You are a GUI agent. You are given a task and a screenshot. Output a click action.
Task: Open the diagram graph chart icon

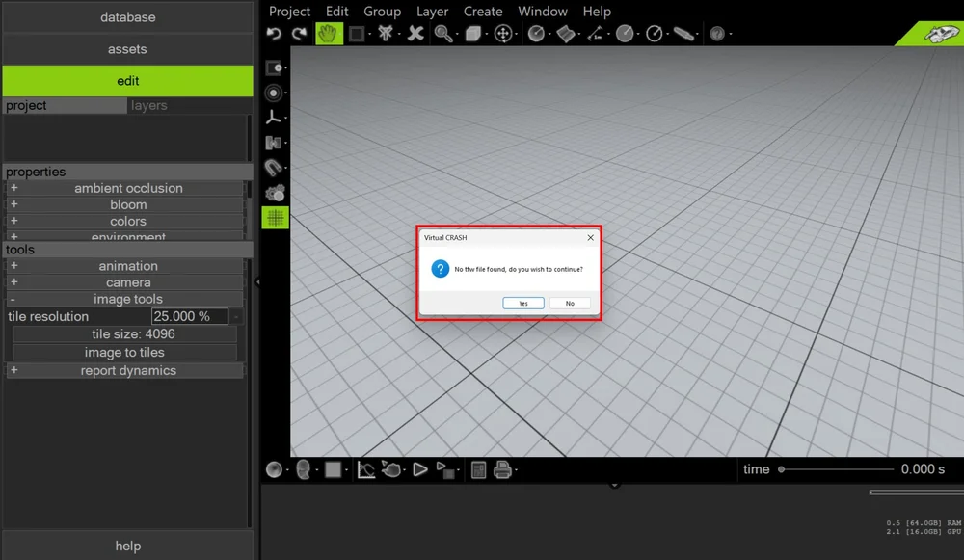click(x=365, y=469)
